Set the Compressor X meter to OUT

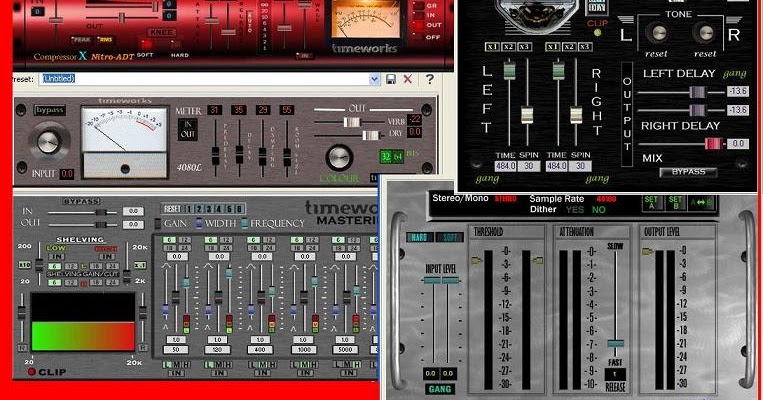419,25
